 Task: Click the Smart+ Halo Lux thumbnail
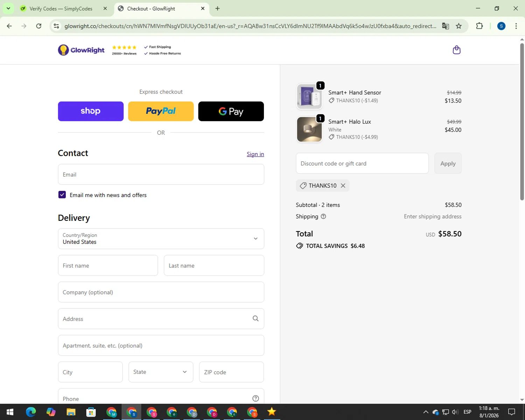click(x=309, y=129)
